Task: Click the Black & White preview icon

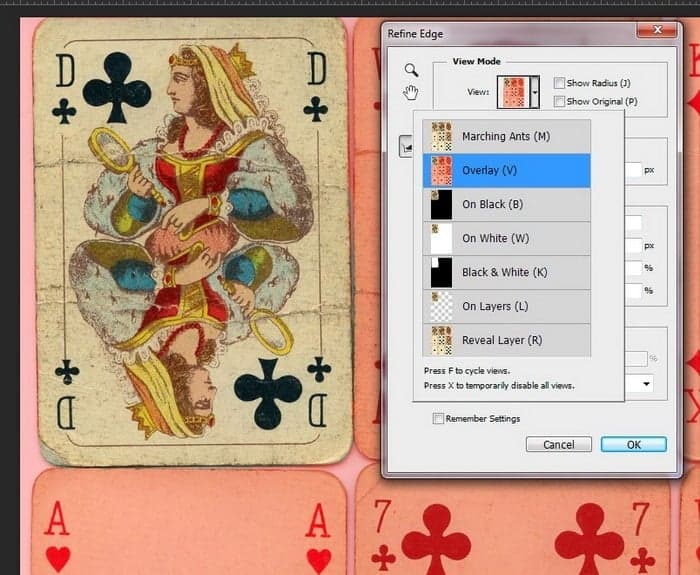Action: click(x=441, y=272)
